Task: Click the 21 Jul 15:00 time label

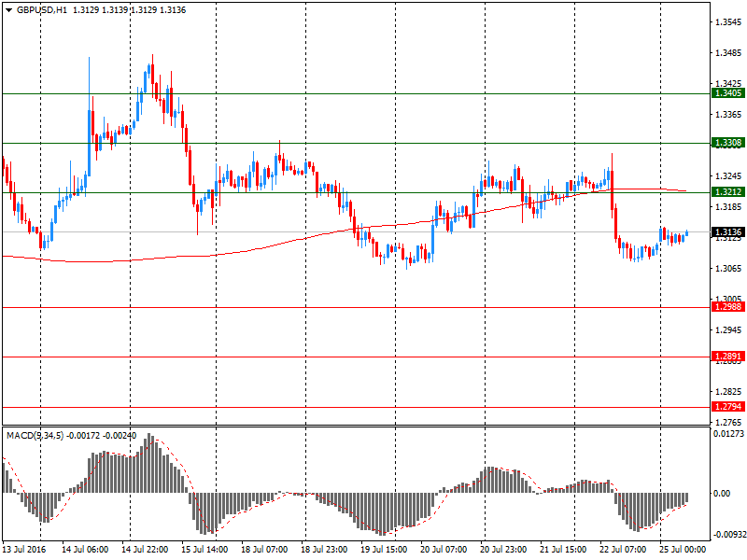Action: click(563, 549)
